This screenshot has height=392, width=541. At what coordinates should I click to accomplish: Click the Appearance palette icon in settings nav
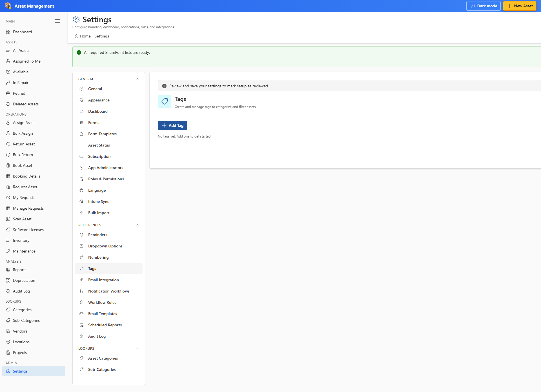pyautogui.click(x=81, y=100)
